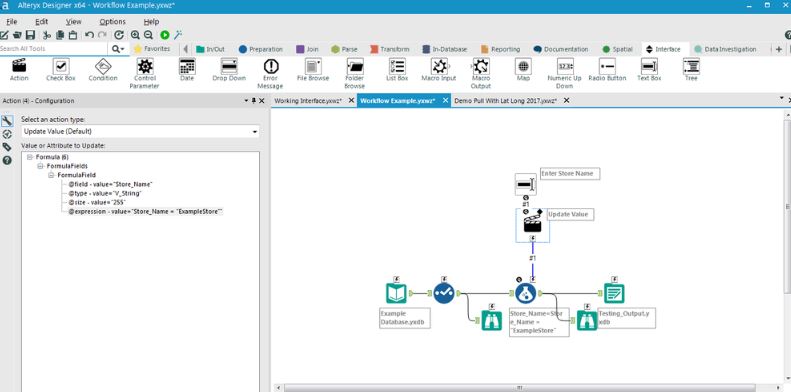Select the Action tool in Interface palette
Viewport: 791px width, 392px height.
click(x=19, y=70)
